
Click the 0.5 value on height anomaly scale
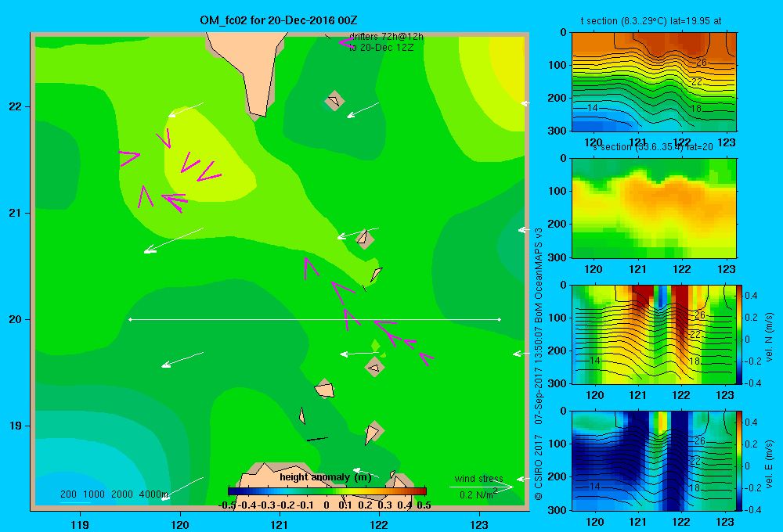pos(424,505)
